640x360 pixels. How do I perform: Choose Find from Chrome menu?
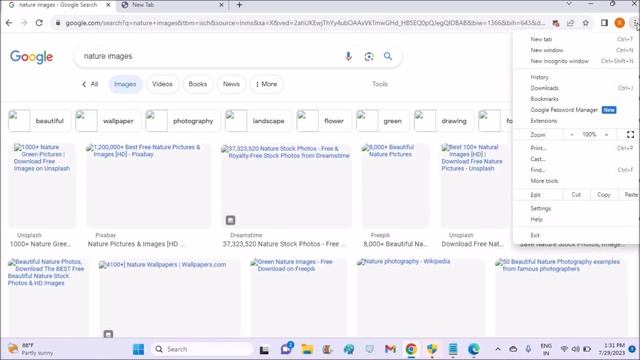coord(576,170)
